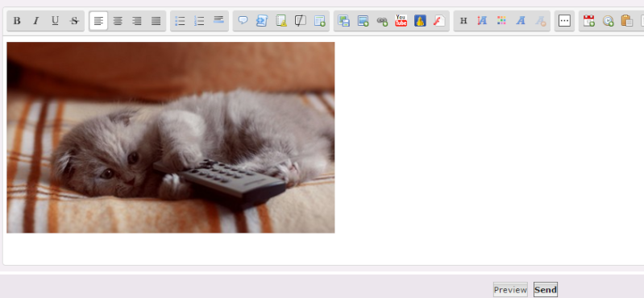The image size is (644, 298).
Task: Insert a bulleted list
Action: tap(180, 21)
